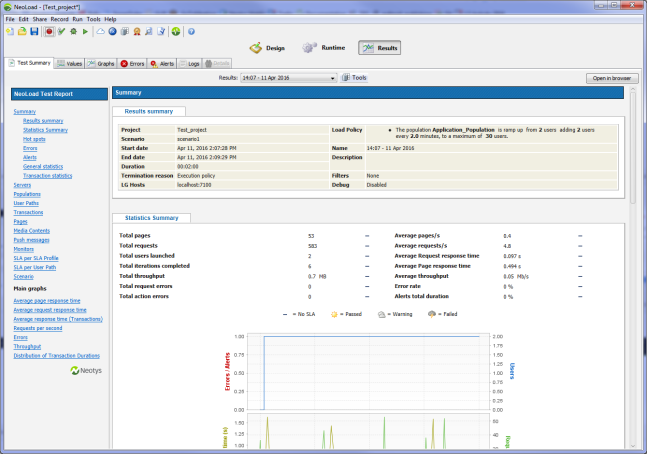Click the new project toolbar icon
The height and width of the screenshot is (454, 647).
click(x=10, y=31)
